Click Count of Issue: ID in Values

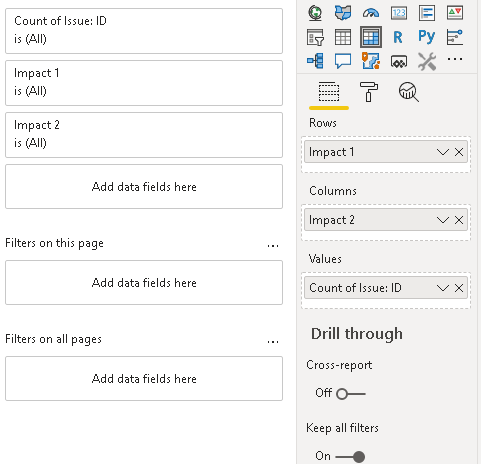(386, 288)
